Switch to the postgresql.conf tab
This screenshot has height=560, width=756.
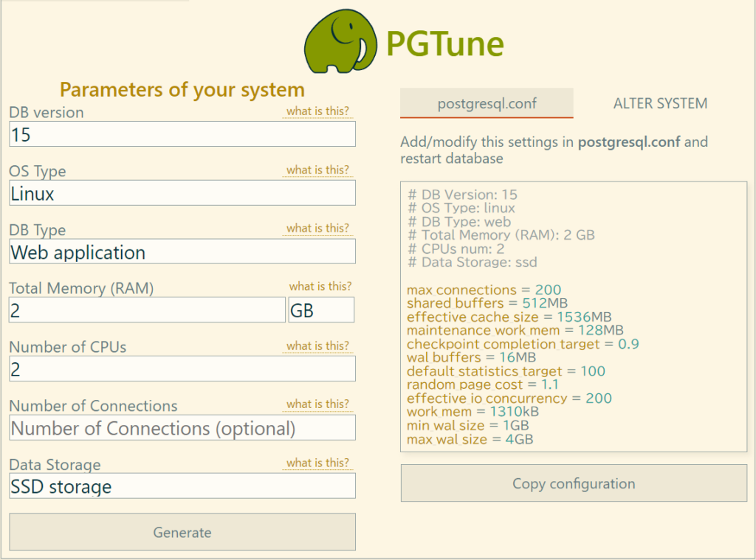pyautogui.click(x=487, y=103)
